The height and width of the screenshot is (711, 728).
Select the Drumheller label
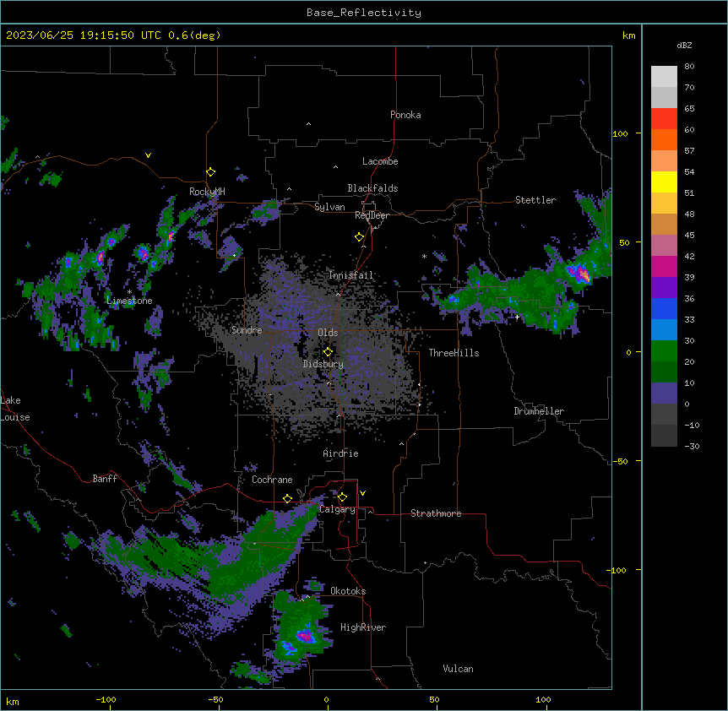[x=539, y=411]
